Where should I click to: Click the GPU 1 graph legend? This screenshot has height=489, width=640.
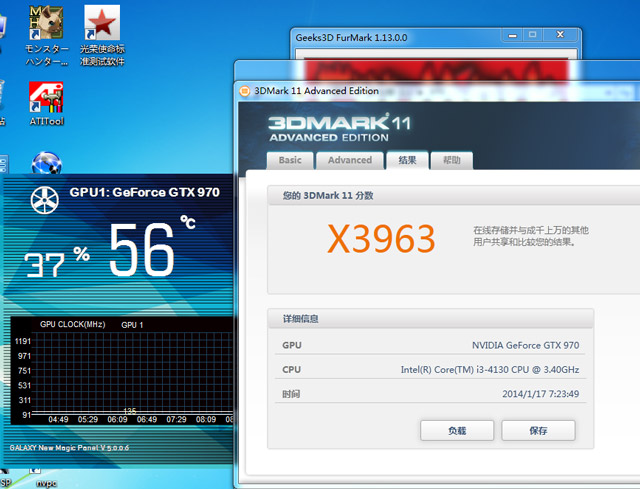[132, 325]
